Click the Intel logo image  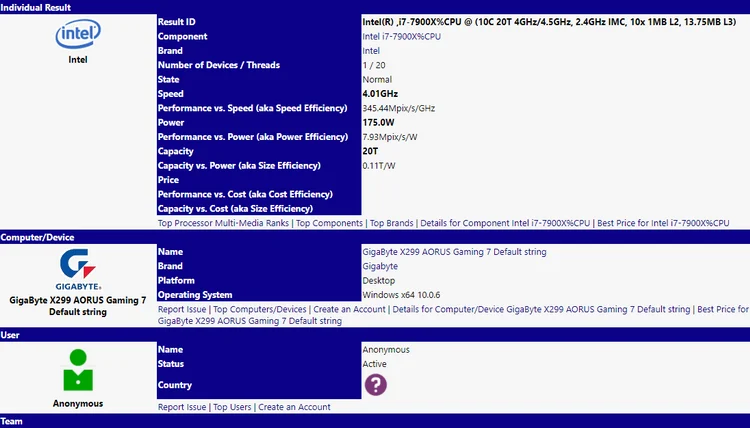[78, 33]
